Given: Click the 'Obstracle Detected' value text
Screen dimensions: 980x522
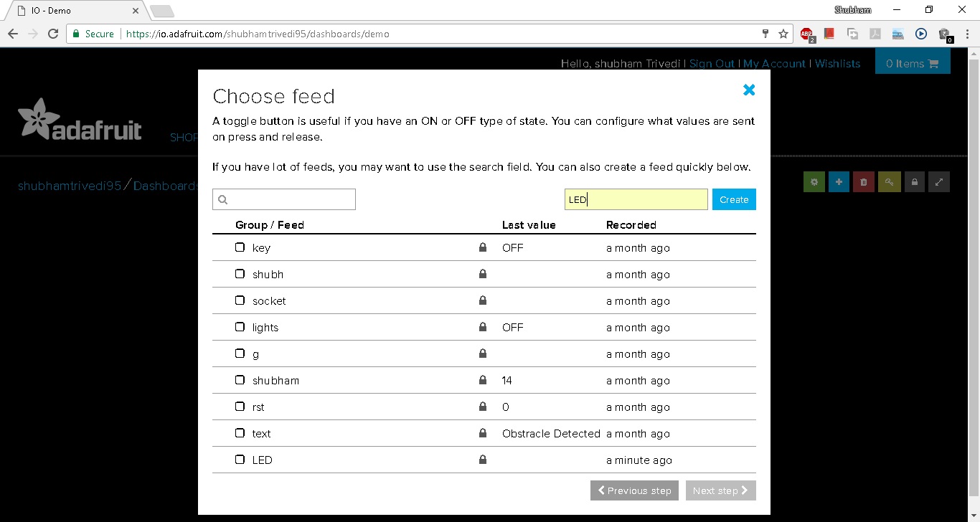Looking at the screenshot, I should 551,433.
